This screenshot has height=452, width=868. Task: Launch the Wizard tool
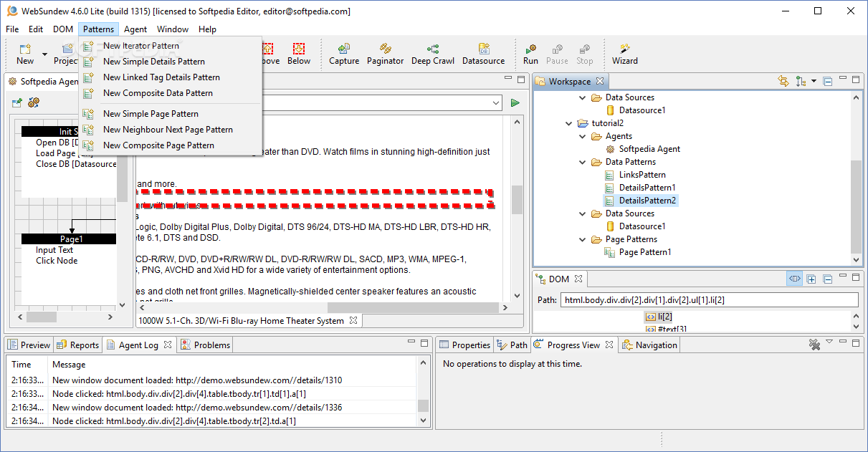625,54
